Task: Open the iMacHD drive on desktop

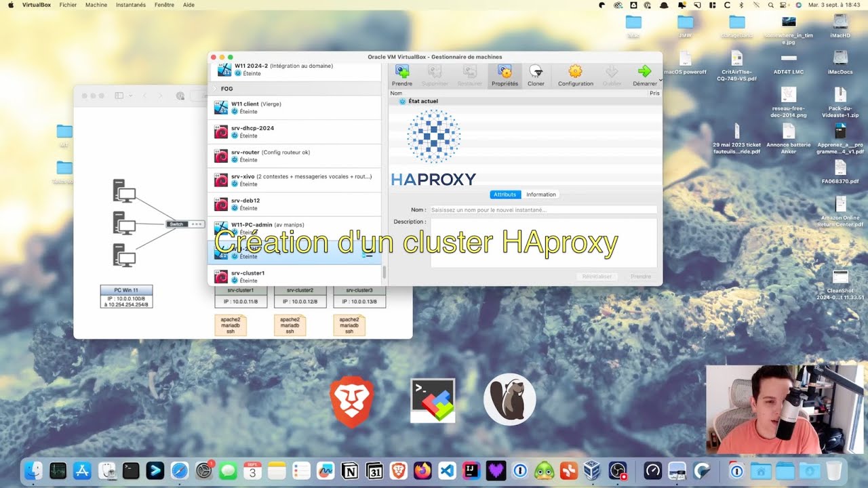Action: pyautogui.click(x=840, y=26)
